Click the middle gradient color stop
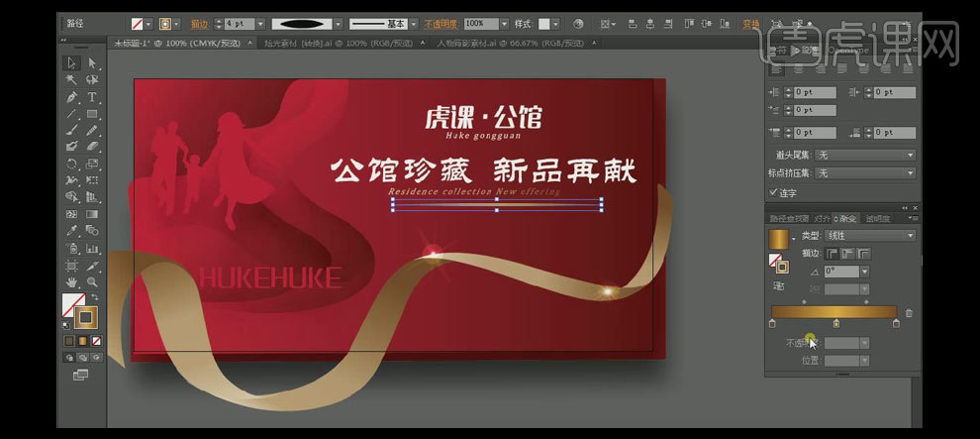Screen dimensions: 980x439 pyautogui.click(x=836, y=323)
